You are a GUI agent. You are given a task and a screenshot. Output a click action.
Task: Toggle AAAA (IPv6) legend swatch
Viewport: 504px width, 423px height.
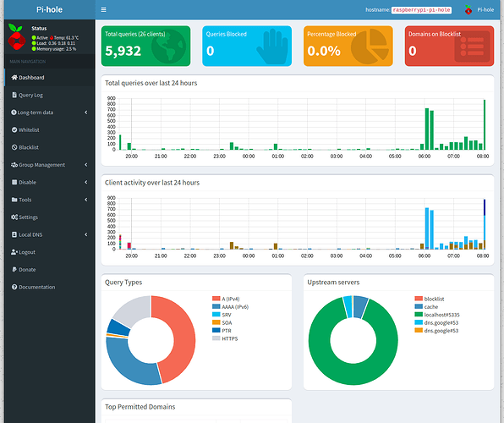point(216,306)
